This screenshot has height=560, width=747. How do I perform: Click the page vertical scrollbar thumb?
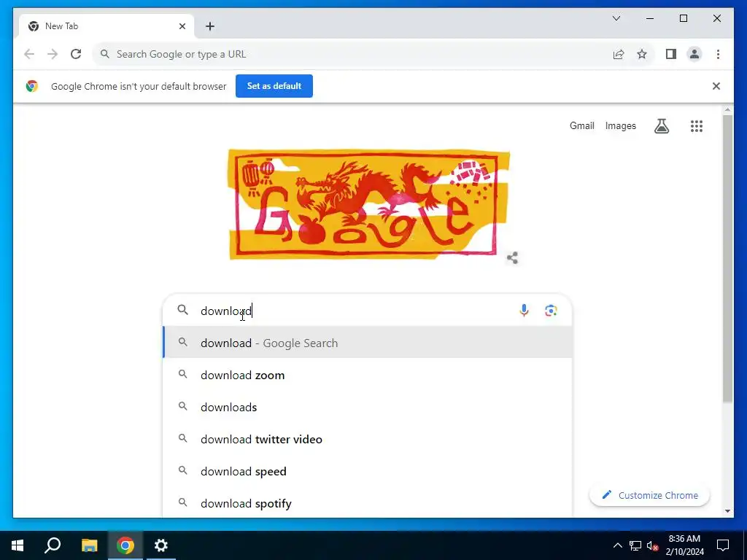(x=727, y=259)
